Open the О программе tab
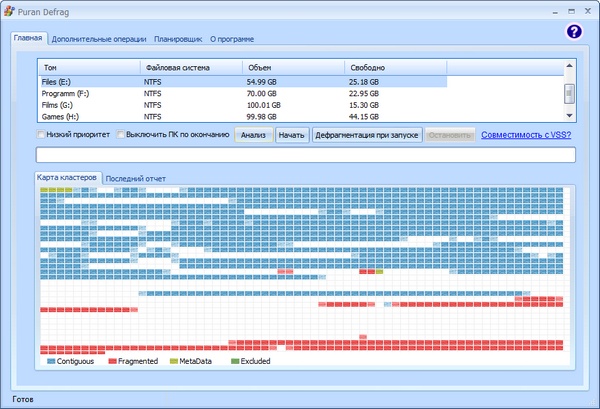Screen dimensions: 600x409 [232, 39]
